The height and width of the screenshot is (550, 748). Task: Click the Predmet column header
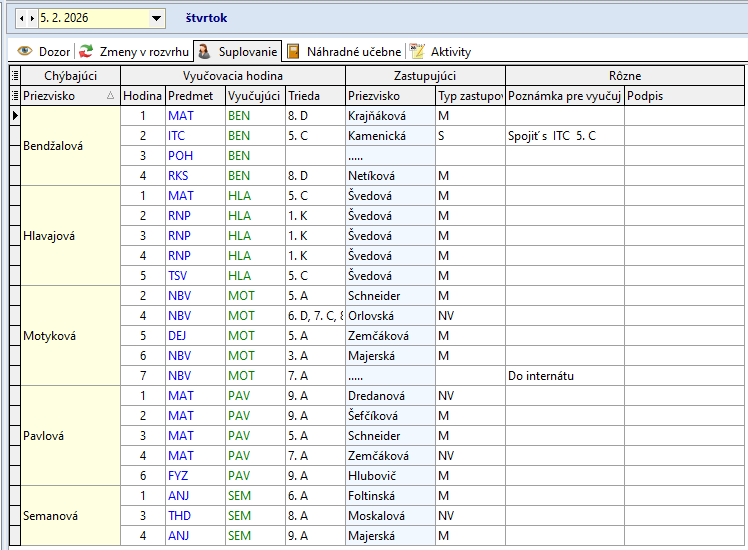pyautogui.click(x=194, y=96)
